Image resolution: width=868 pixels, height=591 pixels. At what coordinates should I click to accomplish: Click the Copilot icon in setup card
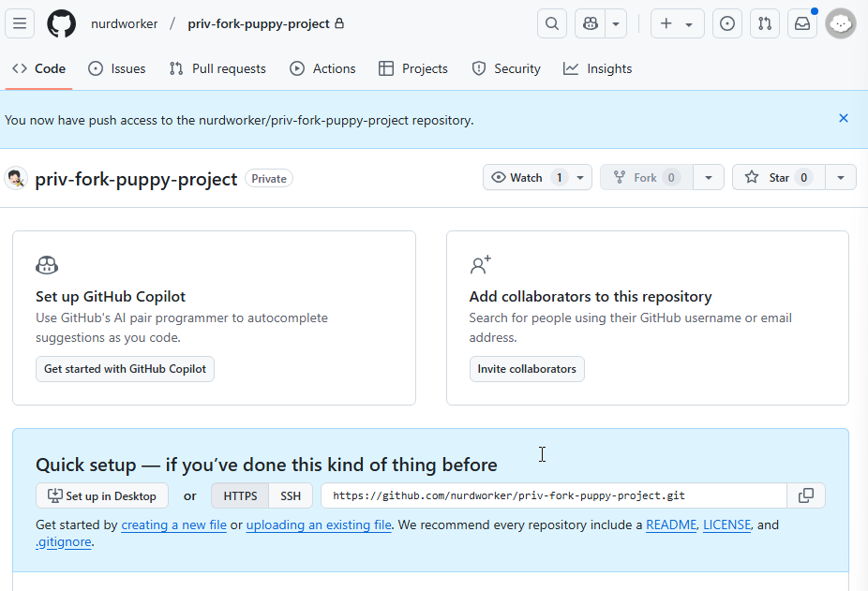tap(47, 265)
